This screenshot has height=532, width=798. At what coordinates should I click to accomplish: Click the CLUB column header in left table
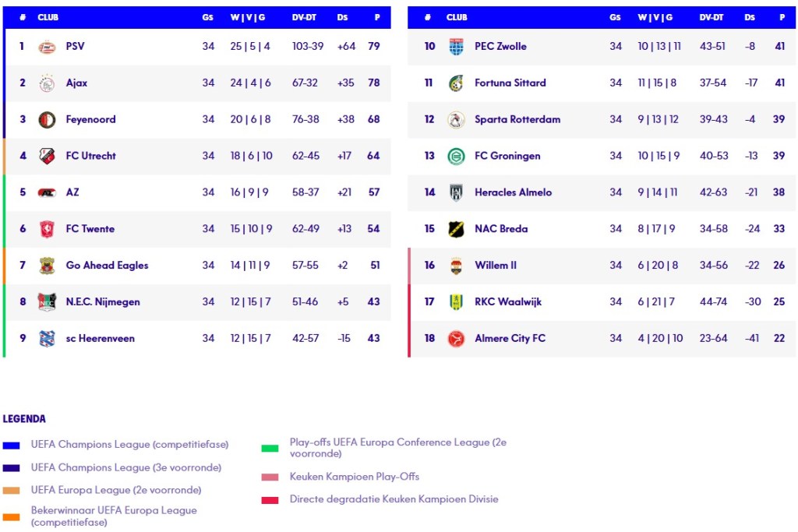pos(48,17)
